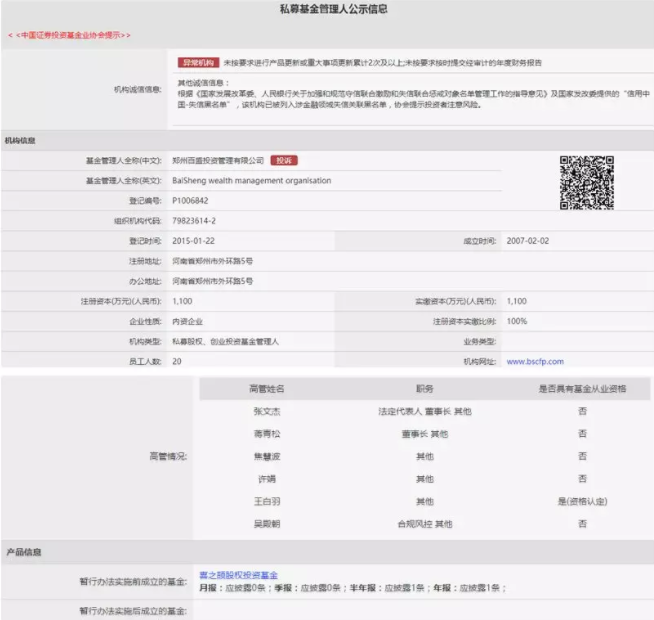Open the www.bscfp.com website link
Viewport: 654px width, 620px height.
(x=535, y=361)
